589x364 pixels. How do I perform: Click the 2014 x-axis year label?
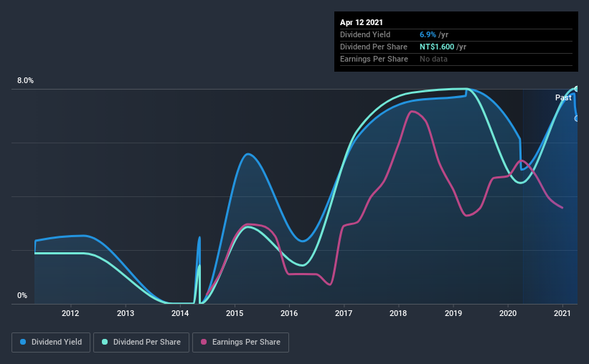(180, 313)
